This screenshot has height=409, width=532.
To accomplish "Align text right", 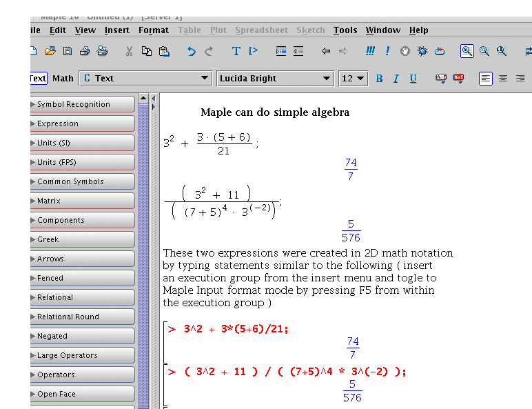I will tap(520, 79).
